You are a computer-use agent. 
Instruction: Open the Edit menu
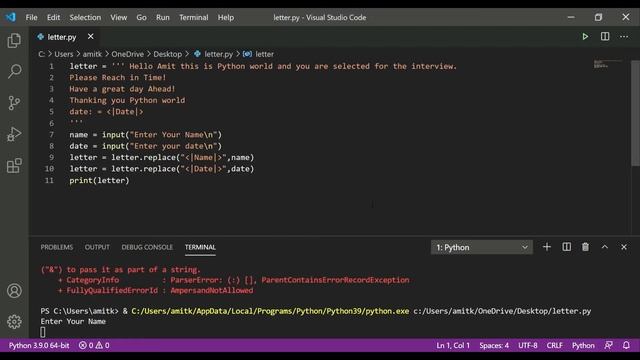53,18
